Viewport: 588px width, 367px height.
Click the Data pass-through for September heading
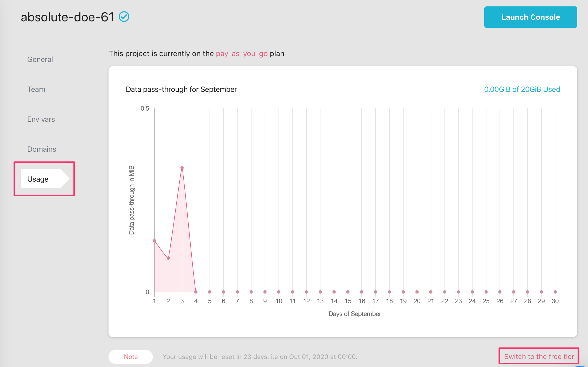(x=181, y=89)
